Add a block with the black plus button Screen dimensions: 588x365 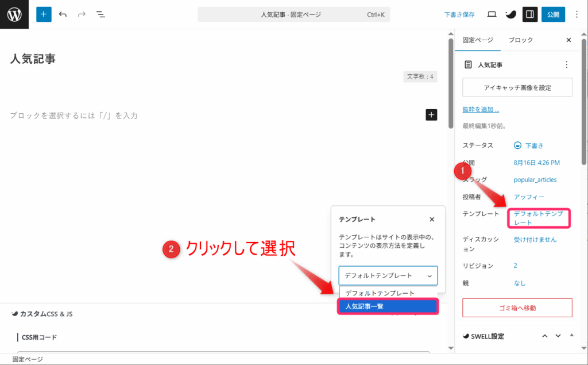coord(431,115)
